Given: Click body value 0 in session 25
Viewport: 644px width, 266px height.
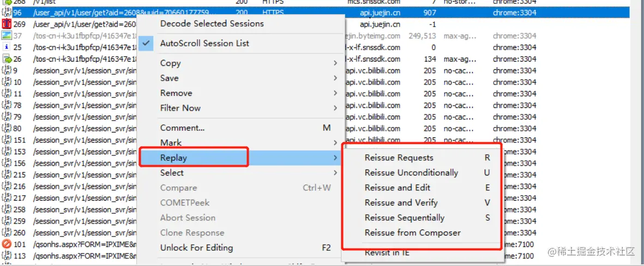Looking at the screenshot, I should (434, 47).
